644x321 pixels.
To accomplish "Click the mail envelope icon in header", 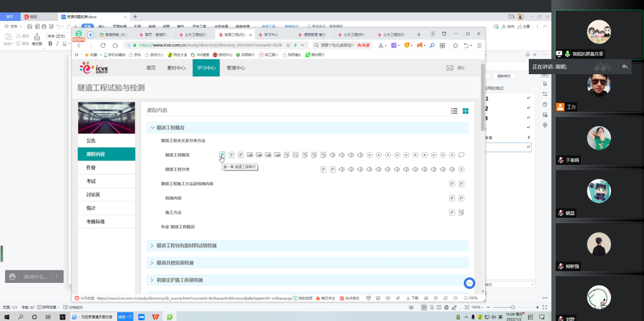I will [x=450, y=68].
